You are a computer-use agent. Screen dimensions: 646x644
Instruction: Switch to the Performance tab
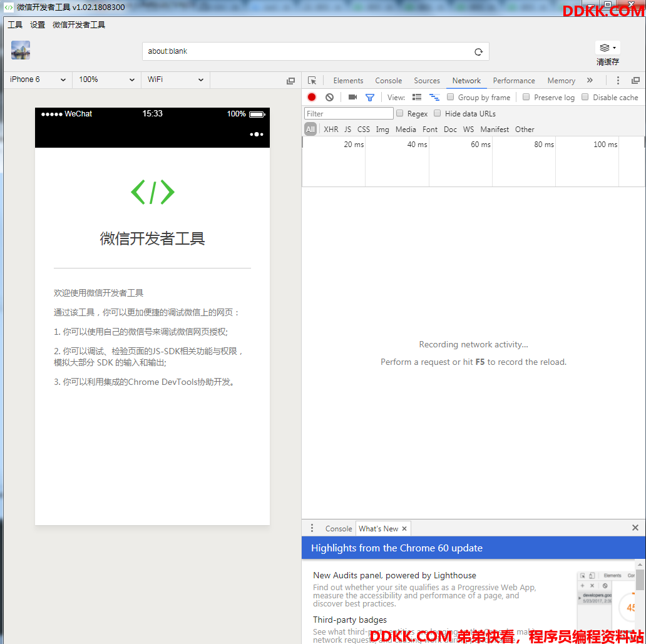pos(514,81)
